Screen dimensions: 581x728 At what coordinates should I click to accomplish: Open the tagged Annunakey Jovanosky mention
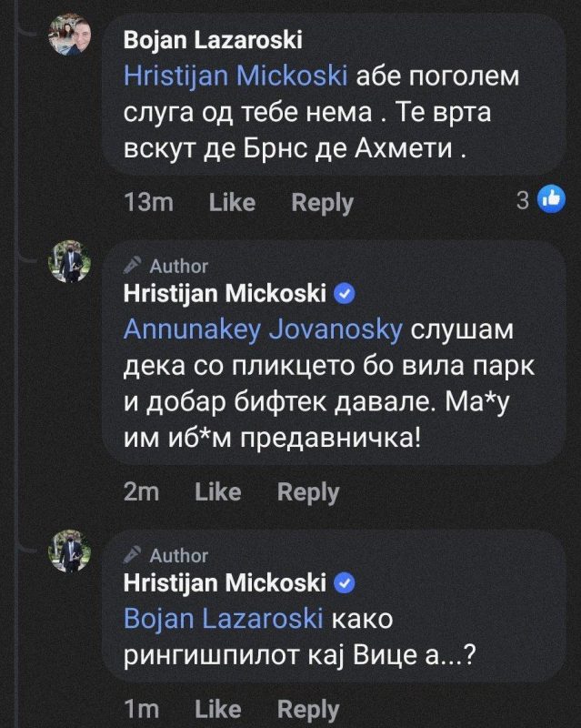click(x=261, y=330)
